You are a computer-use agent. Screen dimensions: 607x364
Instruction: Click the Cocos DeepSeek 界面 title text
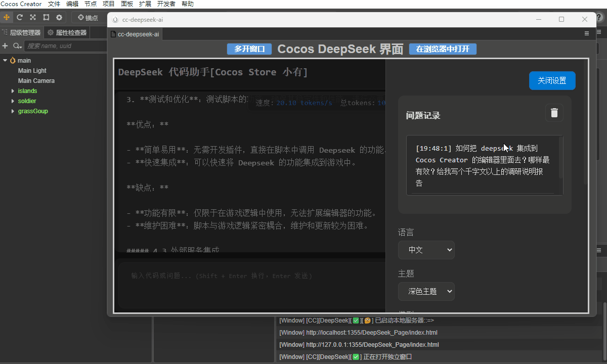(340, 49)
